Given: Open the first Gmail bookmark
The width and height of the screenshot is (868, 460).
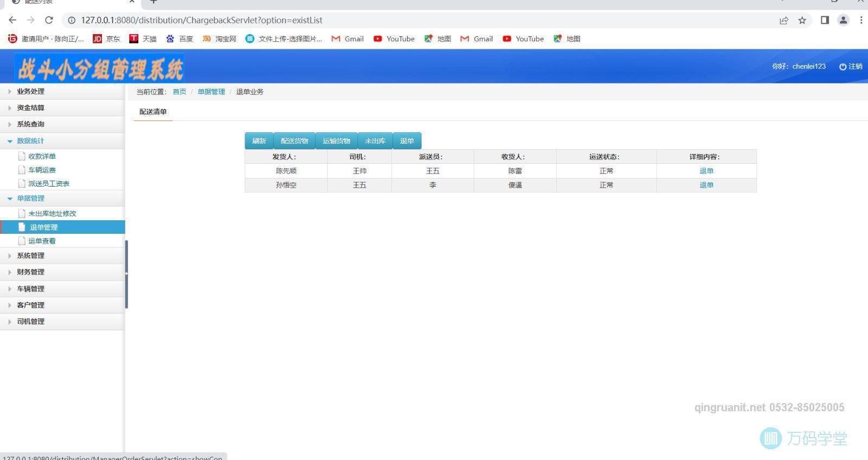Looking at the screenshot, I should point(348,39).
